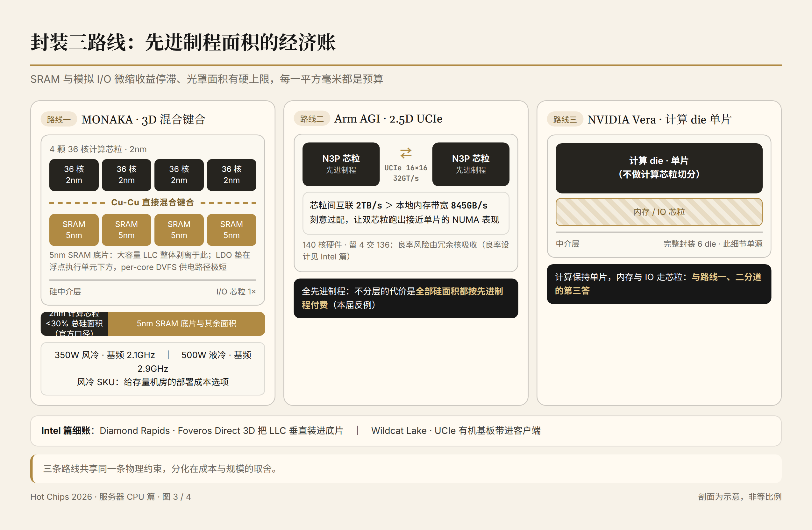Click the line 风冷 SKU：给存量机房的部署成本选项

[x=153, y=382]
